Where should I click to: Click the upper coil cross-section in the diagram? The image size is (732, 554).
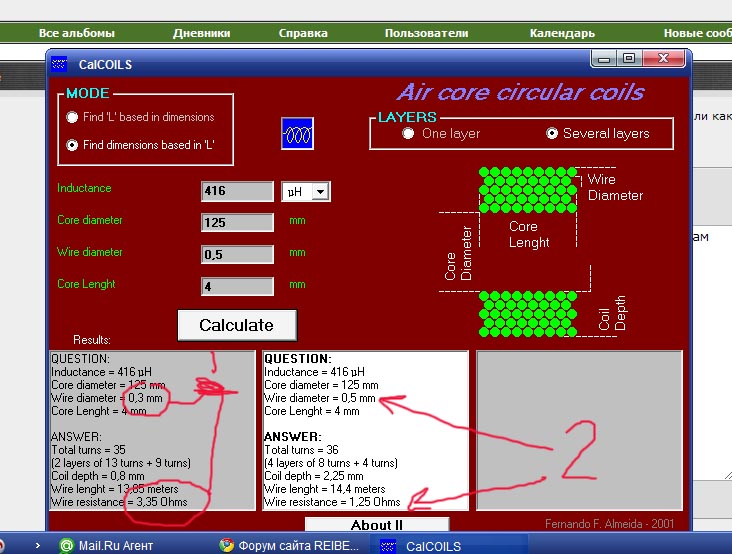[x=528, y=190]
